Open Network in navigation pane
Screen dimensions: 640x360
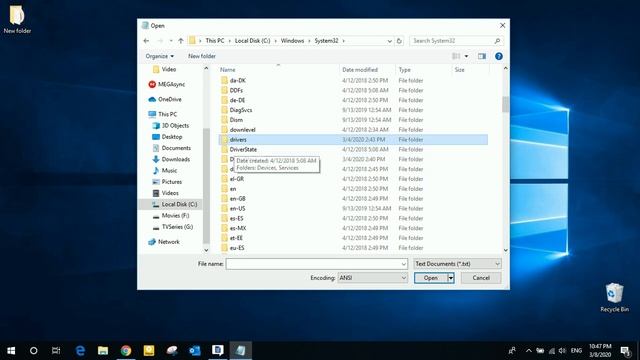(164, 242)
